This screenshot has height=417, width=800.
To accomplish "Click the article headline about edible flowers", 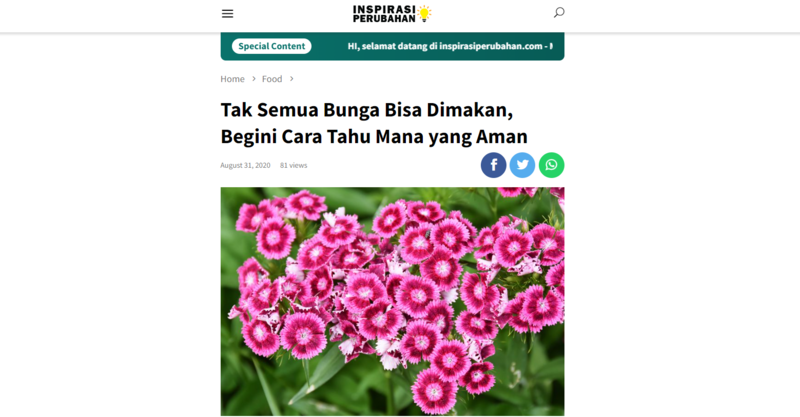I will (374, 123).
